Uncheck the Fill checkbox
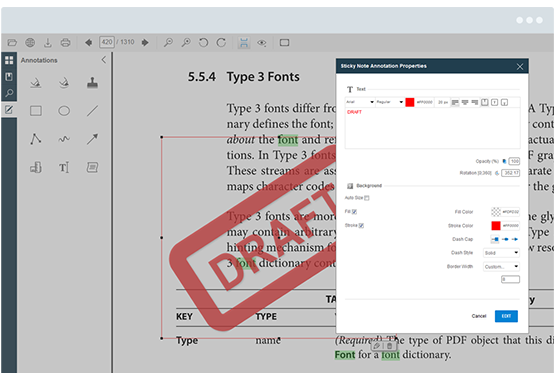Screen dimensions: 555x373 [x=354, y=212]
